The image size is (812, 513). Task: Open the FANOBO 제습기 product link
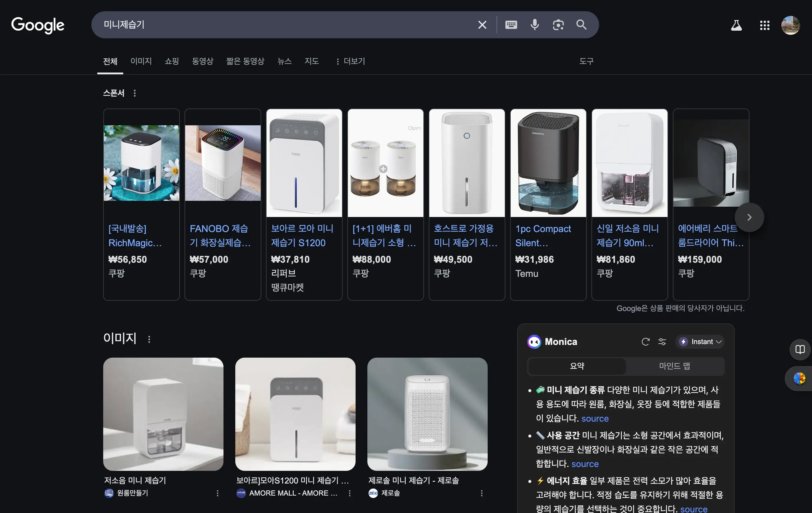(220, 236)
